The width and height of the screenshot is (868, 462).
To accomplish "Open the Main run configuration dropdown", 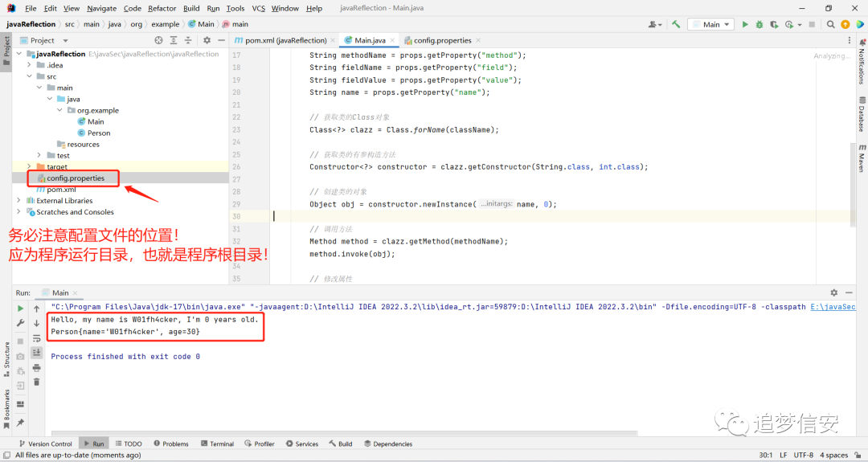I will [x=711, y=24].
